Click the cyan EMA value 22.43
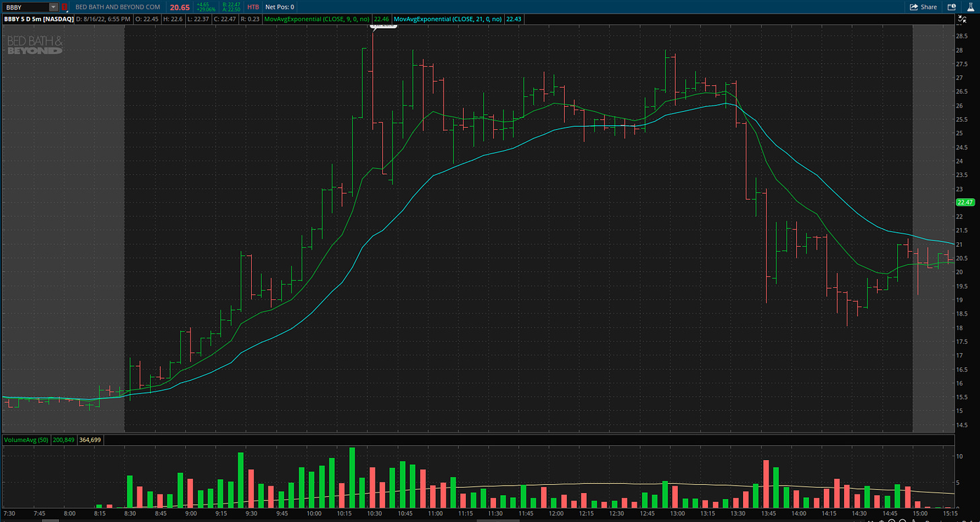Screen dimensions: 980x522 tap(514, 19)
